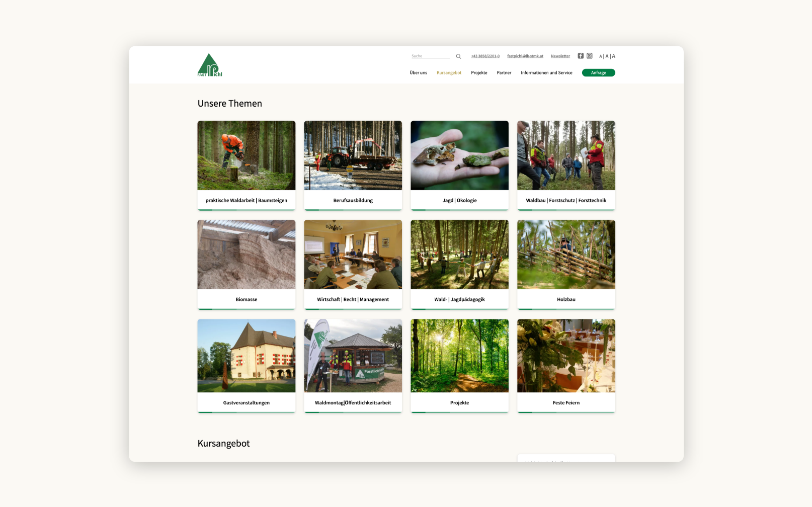Select the Biomasse topic image
The height and width of the screenshot is (507, 812).
(x=246, y=255)
